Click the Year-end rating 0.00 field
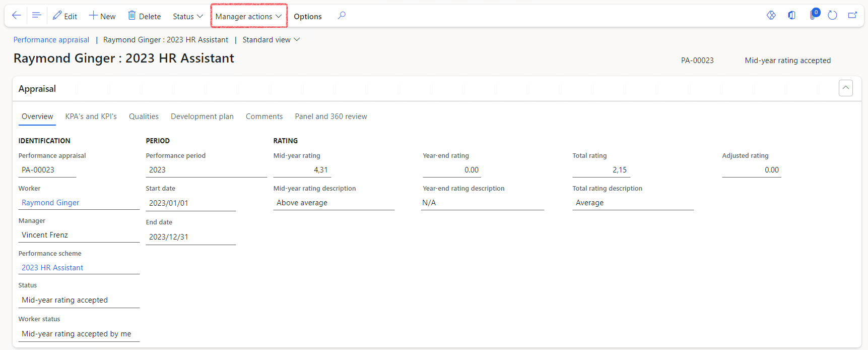Viewport: 868px width, 350px height. [x=452, y=170]
